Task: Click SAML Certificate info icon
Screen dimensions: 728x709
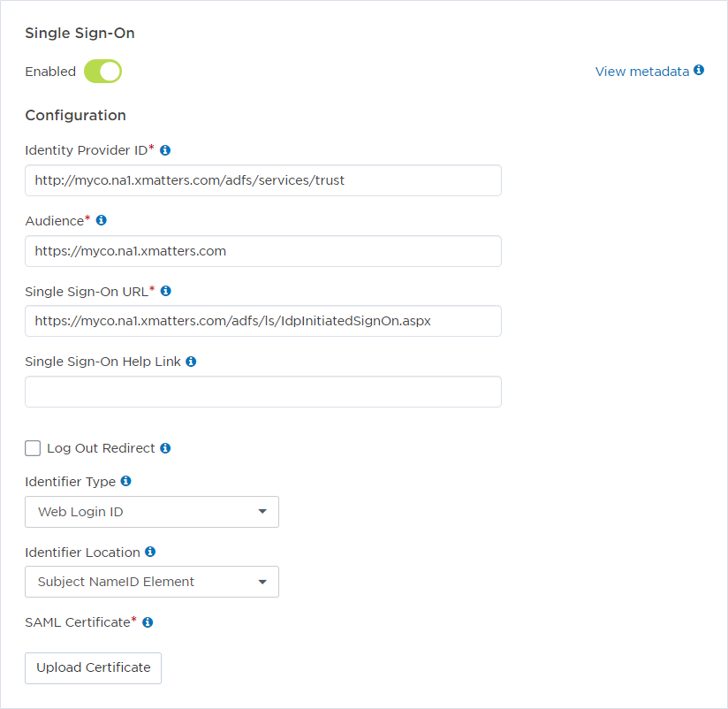Action: (148, 622)
